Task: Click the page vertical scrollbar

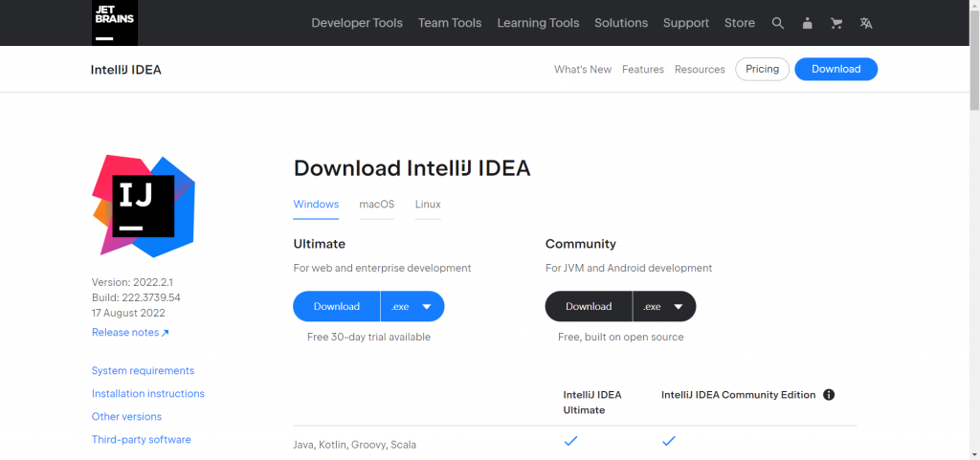Action: click(974, 230)
